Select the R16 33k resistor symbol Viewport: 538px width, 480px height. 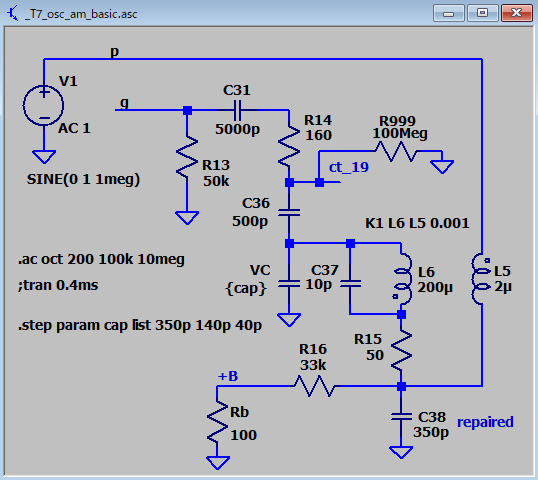(314, 386)
